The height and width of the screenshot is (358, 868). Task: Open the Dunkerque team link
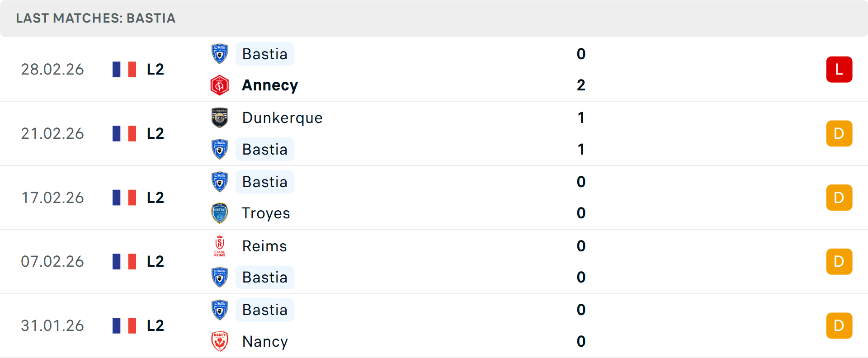point(282,118)
